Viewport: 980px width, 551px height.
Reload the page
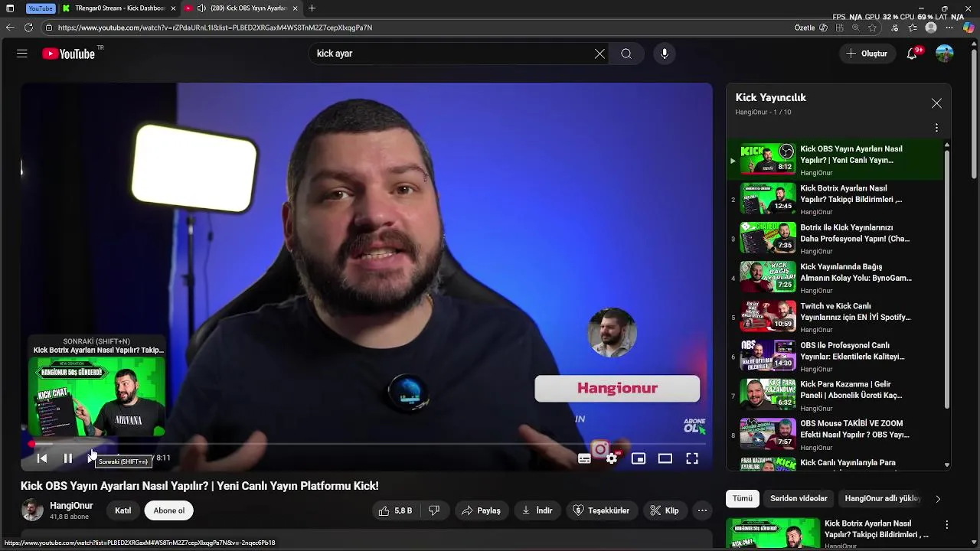pyautogui.click(x=28, y=28)
